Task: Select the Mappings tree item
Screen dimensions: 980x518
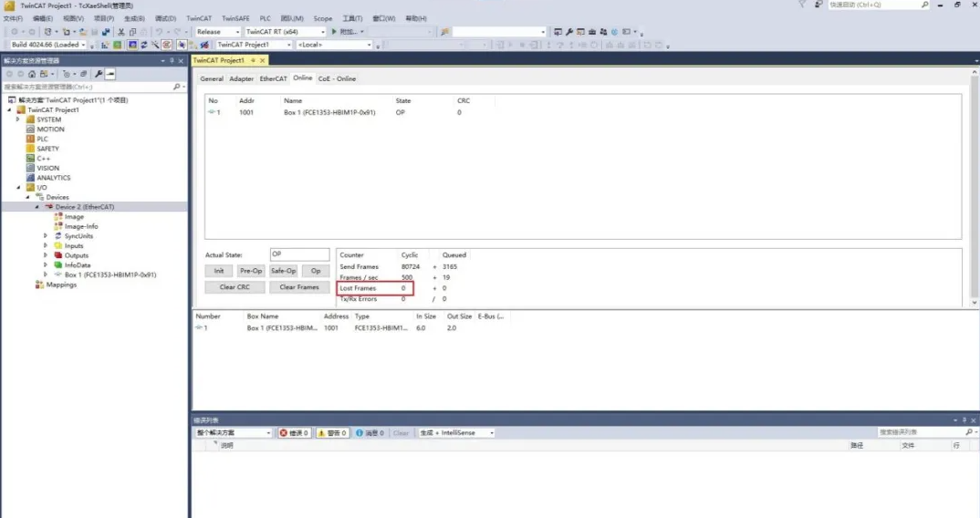Action: click(60, 285)
